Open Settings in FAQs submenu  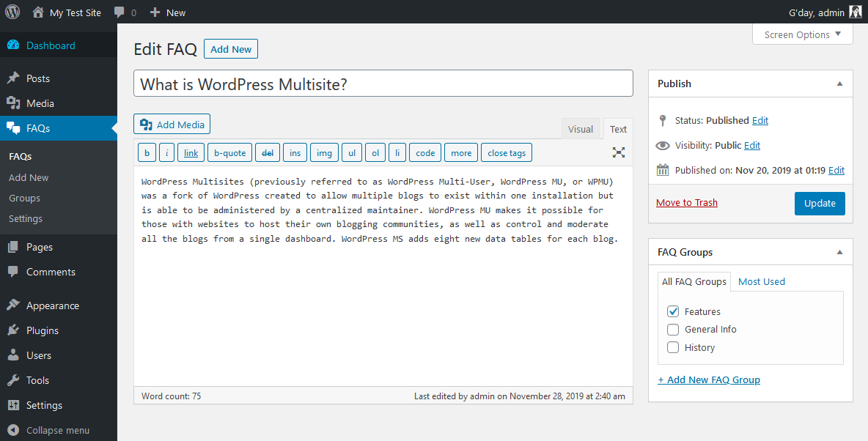[x=26, y=218]
